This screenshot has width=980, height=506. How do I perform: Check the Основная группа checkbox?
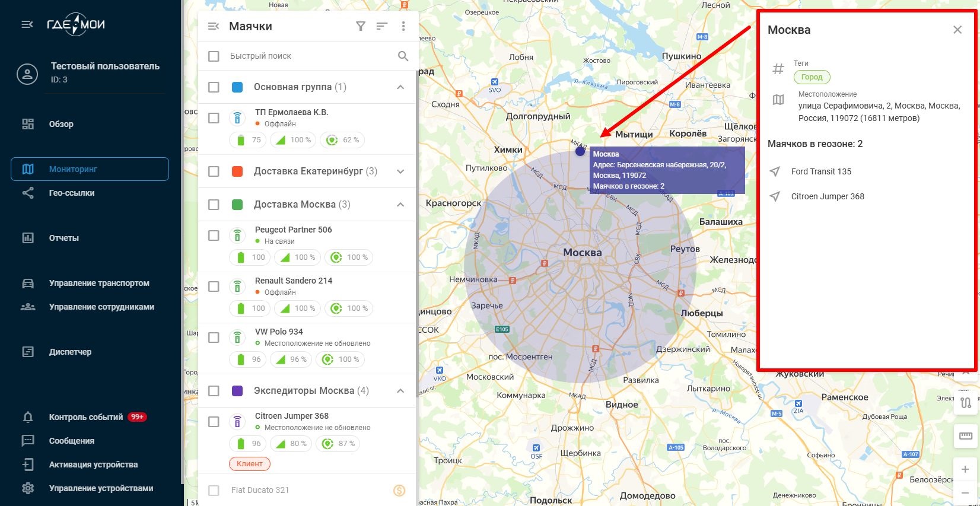pyautogui.click(x=214, y=87)
